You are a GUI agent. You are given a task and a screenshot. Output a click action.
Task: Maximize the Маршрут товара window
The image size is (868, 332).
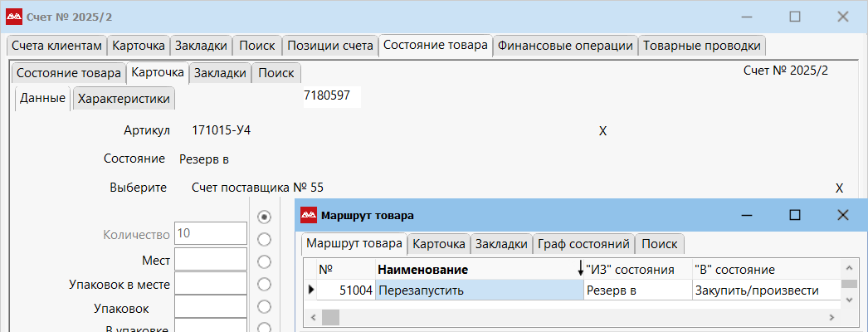click(794, 215)
